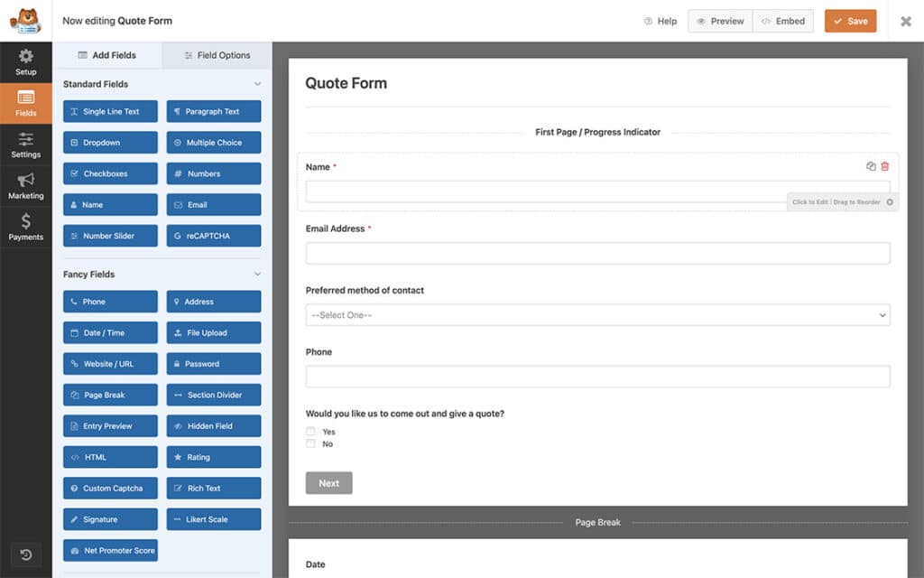Add a Page Break field
924x578 pixels.
coord(110,396)
